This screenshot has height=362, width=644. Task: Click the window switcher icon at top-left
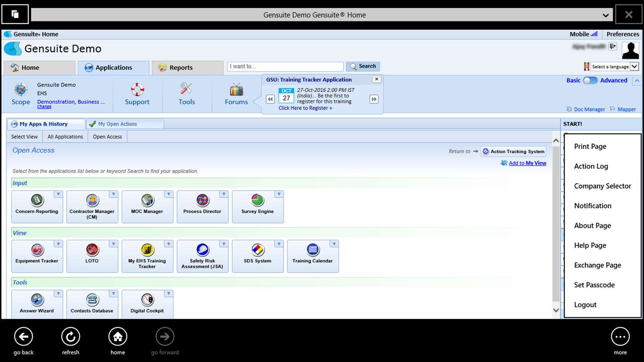click(15, 14)
